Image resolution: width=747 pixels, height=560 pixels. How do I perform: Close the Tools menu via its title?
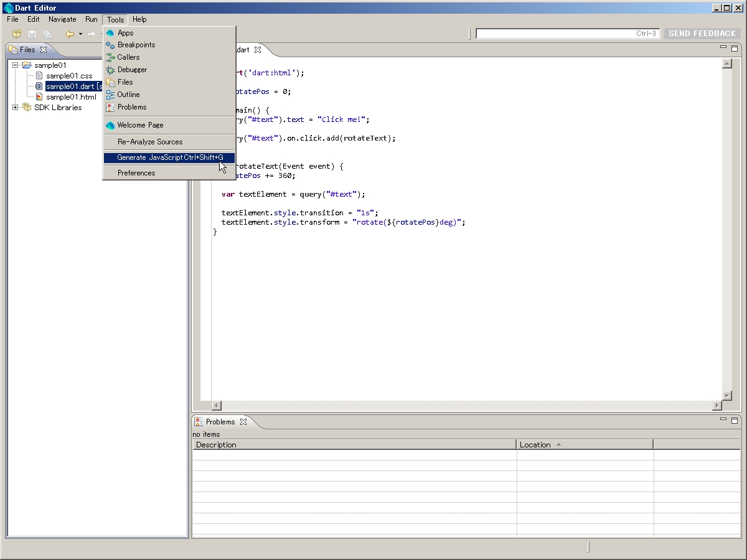coord(115,19)
